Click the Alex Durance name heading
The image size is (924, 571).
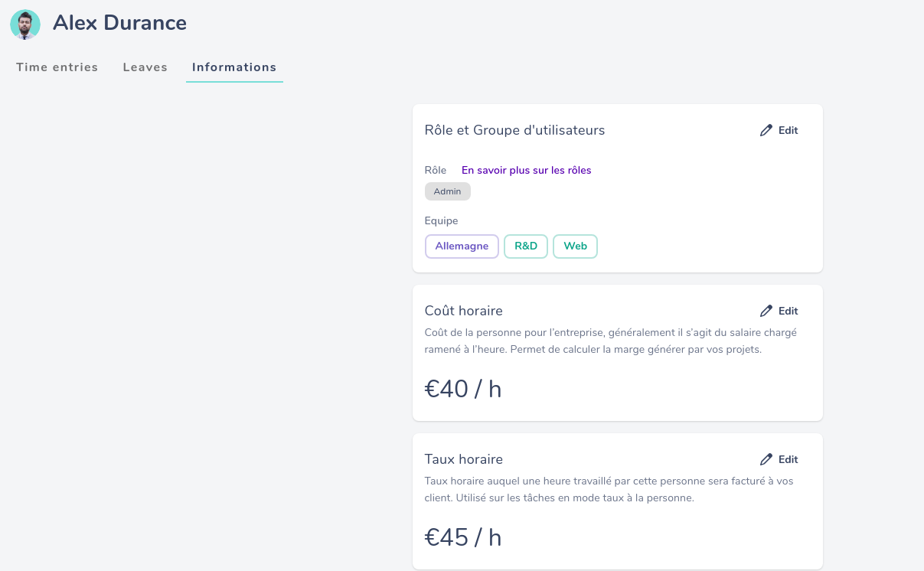[x=119, y=23]
